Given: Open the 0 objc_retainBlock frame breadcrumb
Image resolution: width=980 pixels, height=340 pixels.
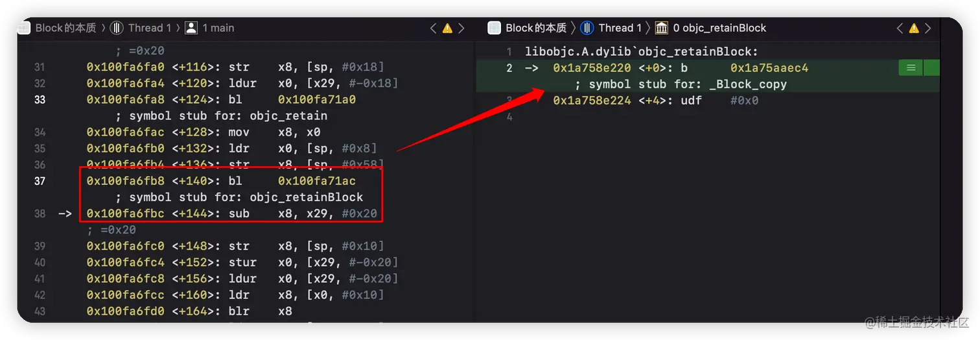Looking at the screenshot, I should [719, 28].
